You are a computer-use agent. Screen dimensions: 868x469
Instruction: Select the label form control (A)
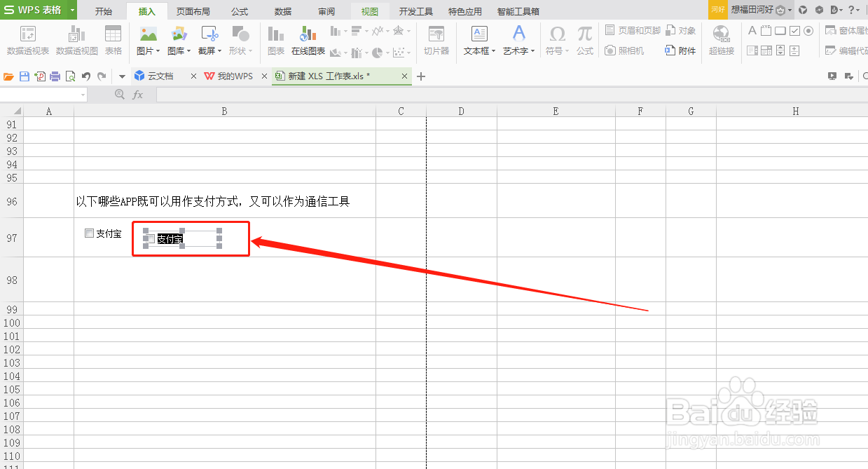(752, 30)
